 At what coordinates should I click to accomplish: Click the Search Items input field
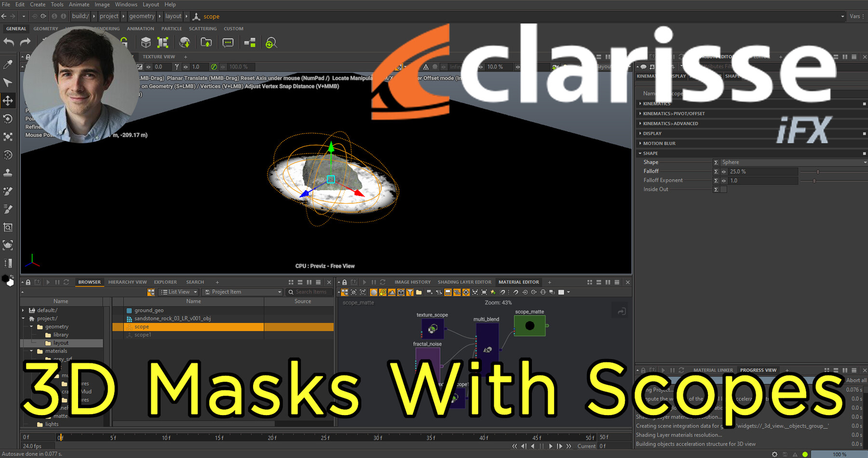click(311, 292)
